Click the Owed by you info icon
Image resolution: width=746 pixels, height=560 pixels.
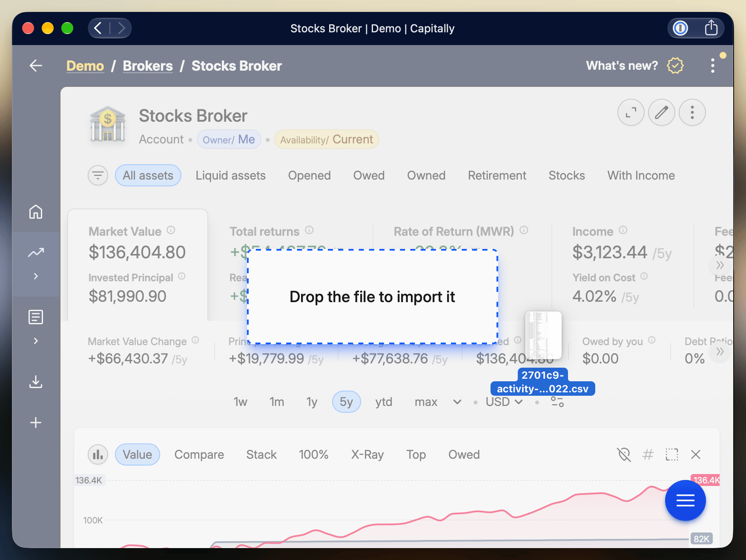coord(651,340)
